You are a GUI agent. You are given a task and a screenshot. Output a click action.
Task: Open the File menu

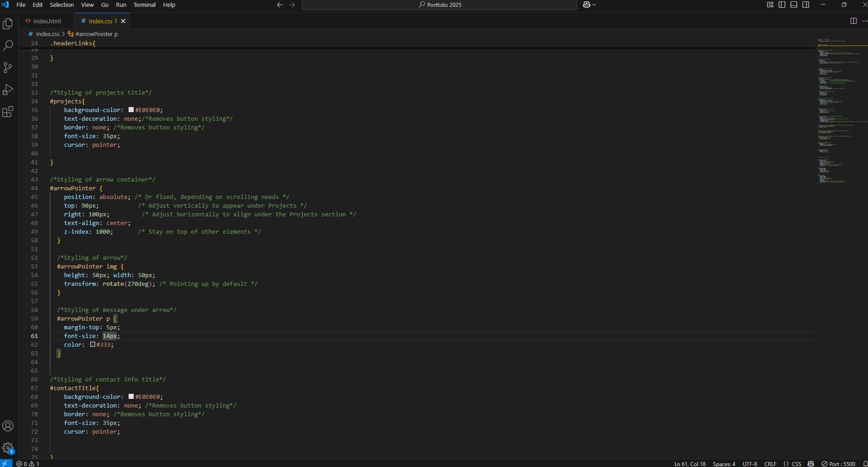coord(21,5)
